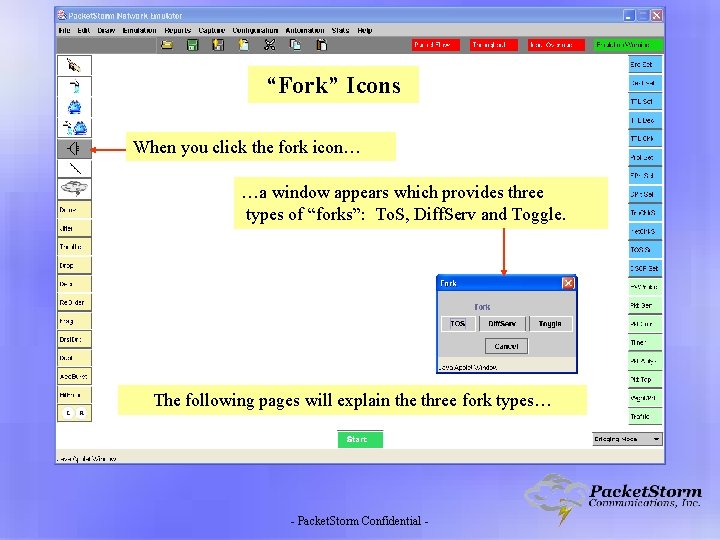The image size is (720, 540).
Task: Click the AccBurst impairment button
Action: (74, 377)
